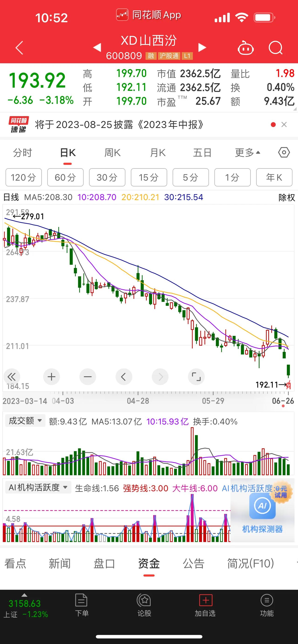The width and height of the screenshot is (298, 644).
Task: Close the 同花顺速递 news banner
Action: click(284, 124)
